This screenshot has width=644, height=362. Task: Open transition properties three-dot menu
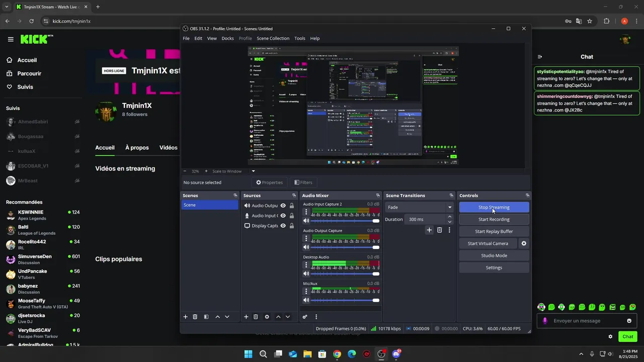pyautogui.click(x=449, y=230)
